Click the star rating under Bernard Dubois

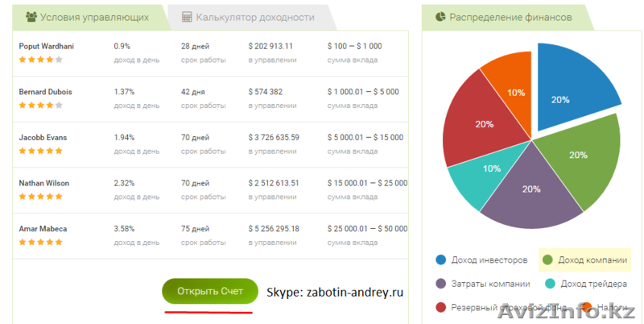pyautogui.click(x=41, y=106)
